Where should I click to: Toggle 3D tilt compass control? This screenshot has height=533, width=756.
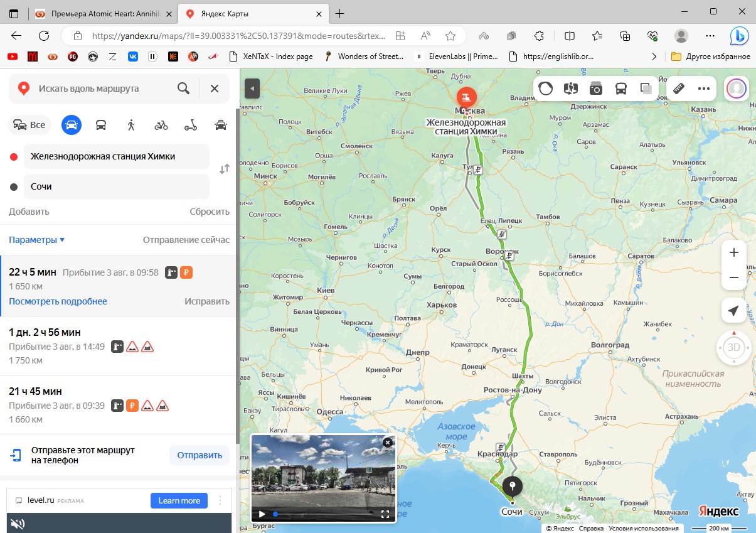tap(734, 347)
